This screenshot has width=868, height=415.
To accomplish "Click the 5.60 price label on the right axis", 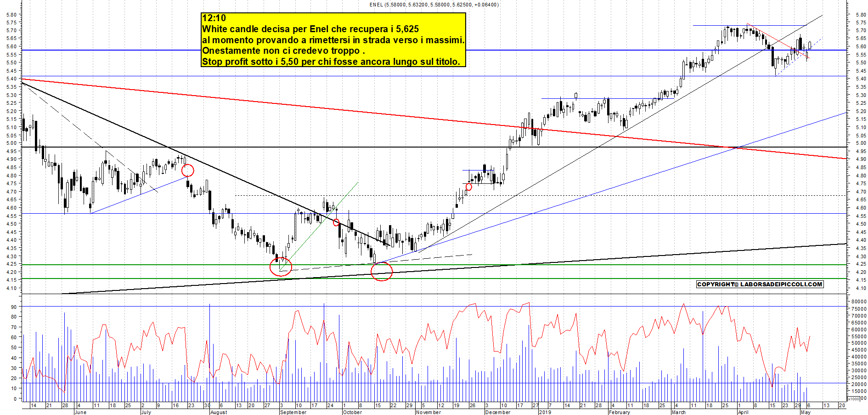I will click(861, 46).
